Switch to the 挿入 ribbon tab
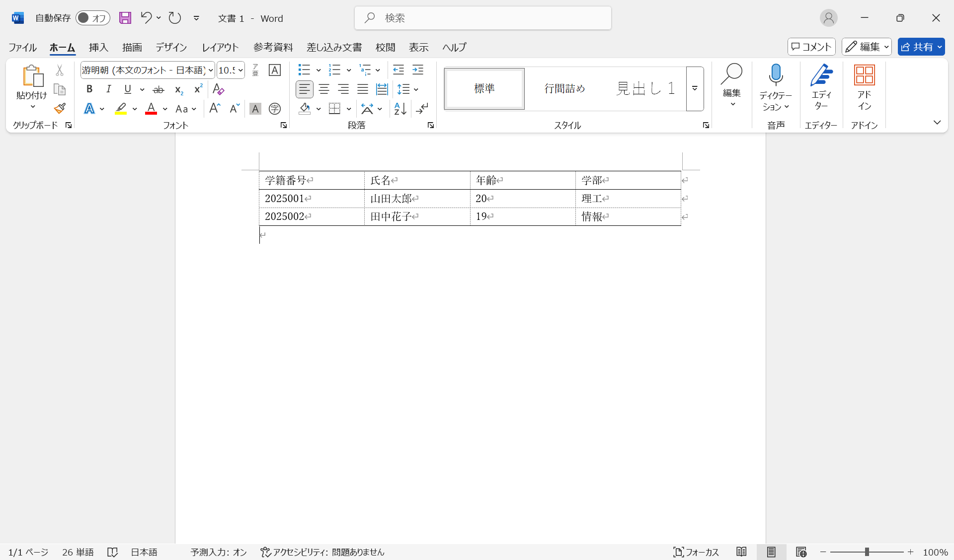954x560 pixels. tap(98, 47)
